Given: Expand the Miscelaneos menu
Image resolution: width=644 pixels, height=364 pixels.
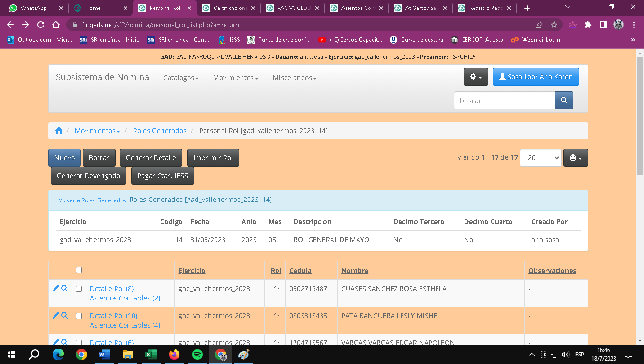Looking at the screenshot, I should click(294, 78).
